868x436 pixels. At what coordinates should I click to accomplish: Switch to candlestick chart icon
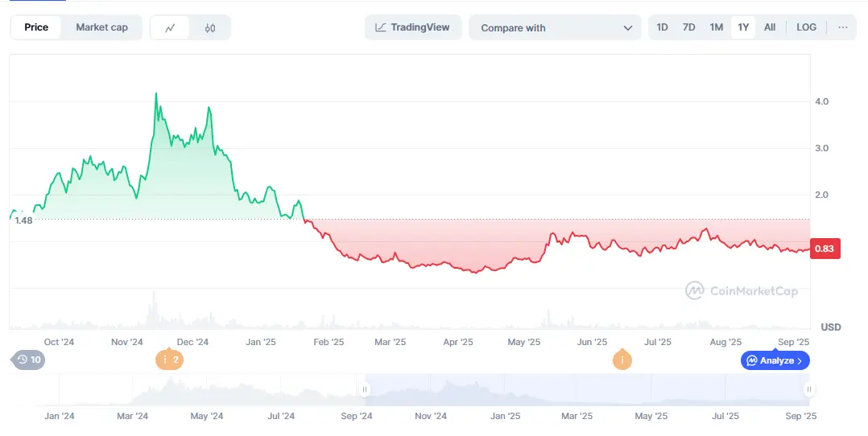tap(210, 27)
